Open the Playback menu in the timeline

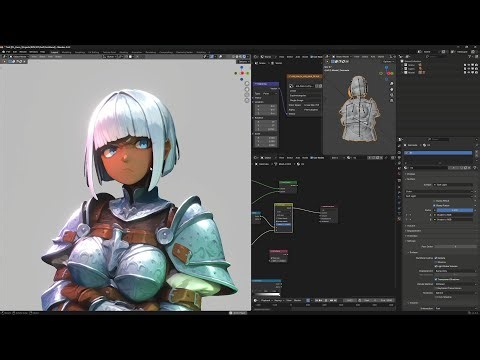click(x=266, y=300)
